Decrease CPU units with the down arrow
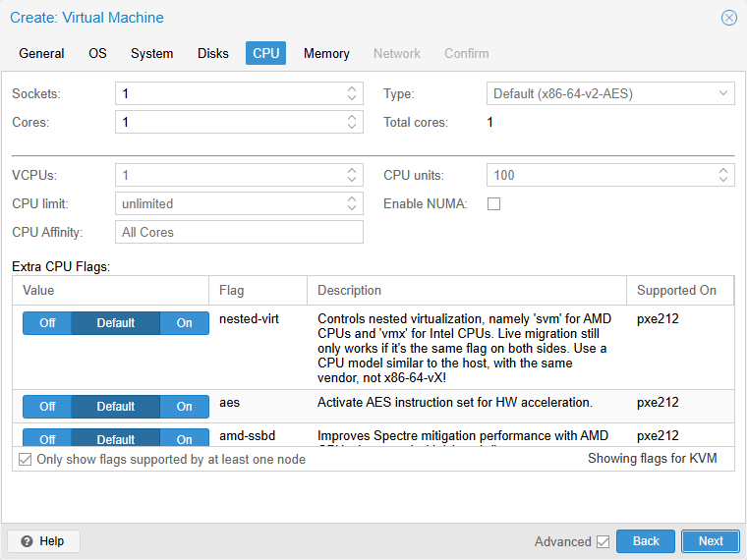747x560 pixels. tap(723, 180)
